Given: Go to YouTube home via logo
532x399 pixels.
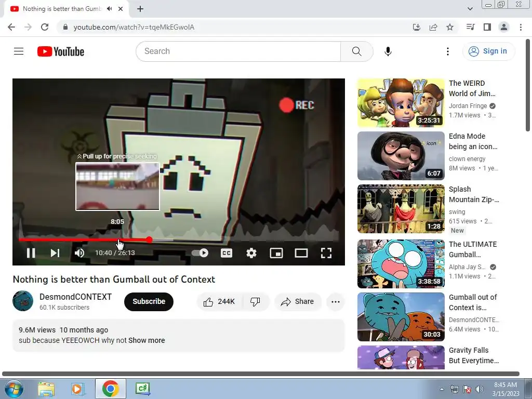Looking at the screenshot, I should 61,51.
